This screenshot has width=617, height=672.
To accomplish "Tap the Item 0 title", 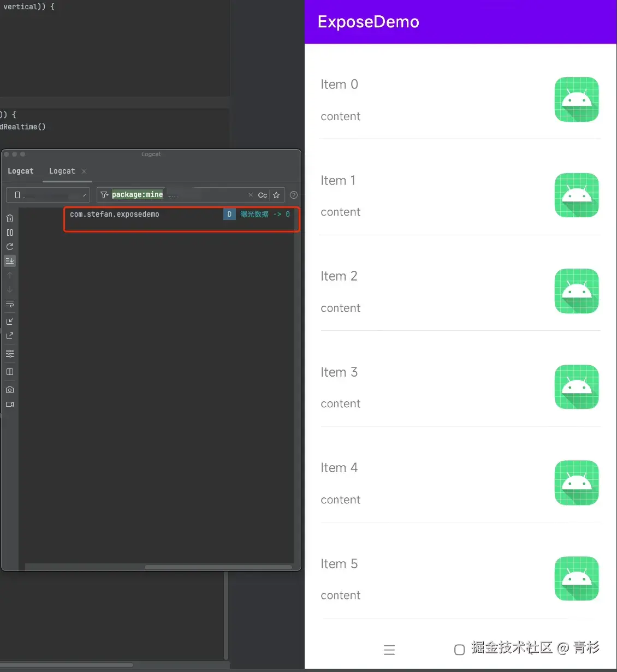I will 339,85.
